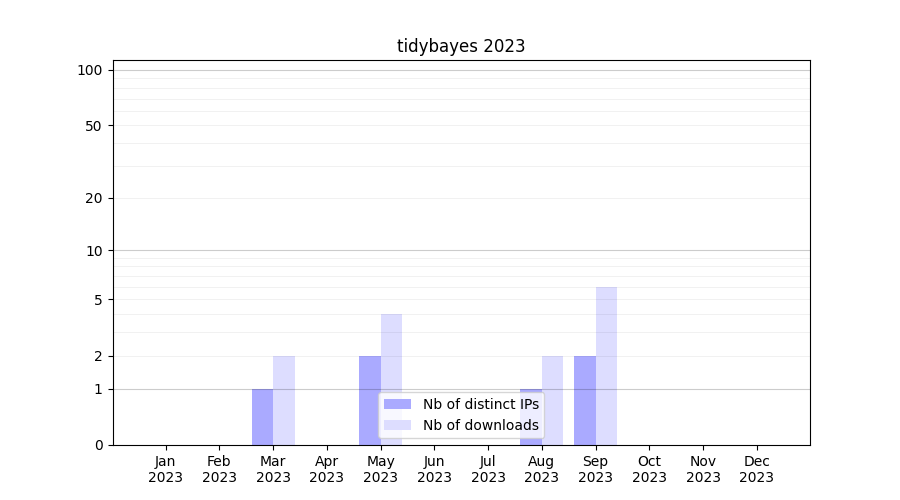This screenshot has height=500, width=900.
Task: Select the May downloads bar above the legend
Action: coord(391,350)
